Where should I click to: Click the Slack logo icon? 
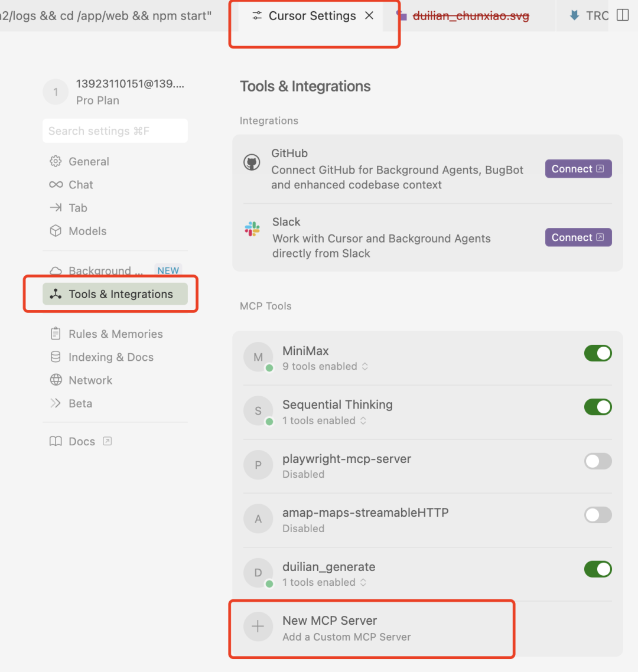tap(252, 229)
